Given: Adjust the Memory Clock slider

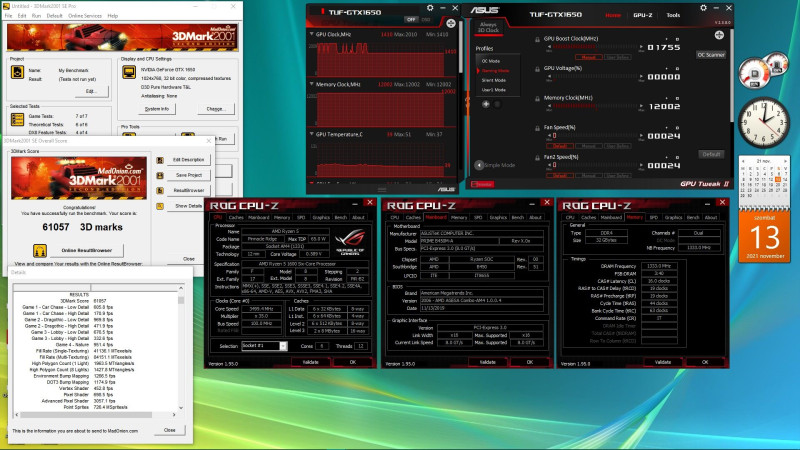Looking at the screenshot, I should click(595, 106).
